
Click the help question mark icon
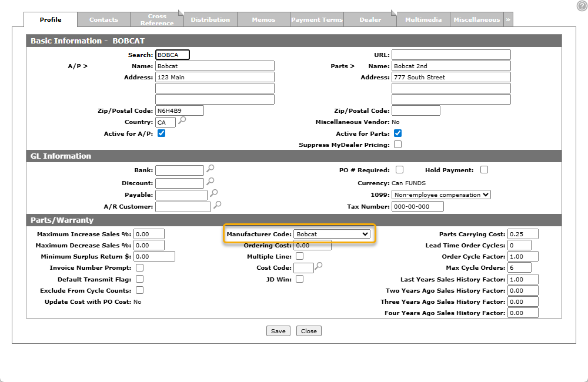[x=582, y=6]
